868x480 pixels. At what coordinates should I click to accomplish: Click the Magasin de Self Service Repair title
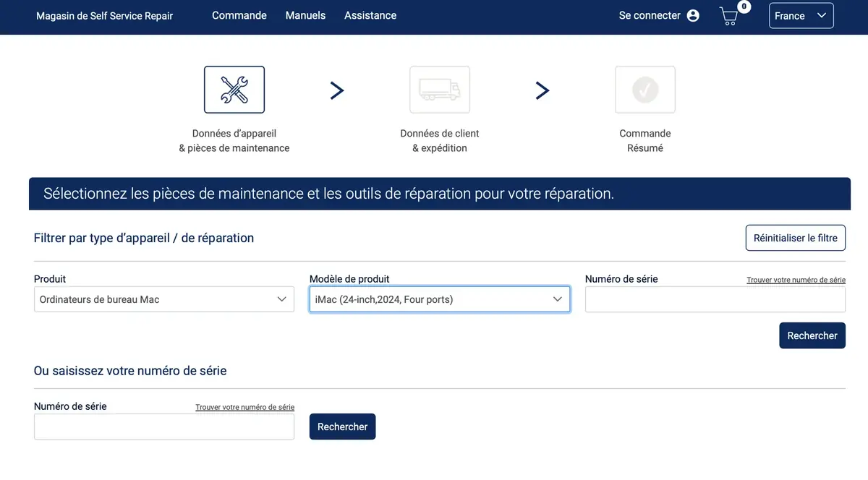click(x=105, y=16)
